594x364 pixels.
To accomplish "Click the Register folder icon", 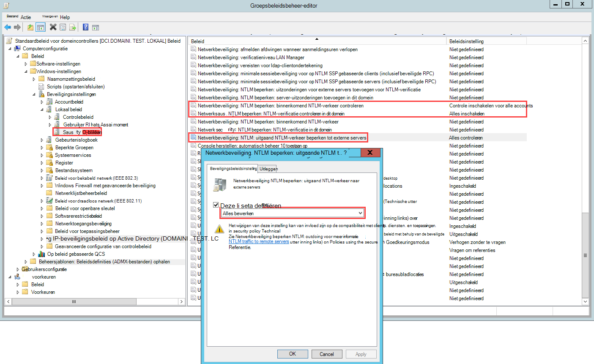I will pos(49,163).
